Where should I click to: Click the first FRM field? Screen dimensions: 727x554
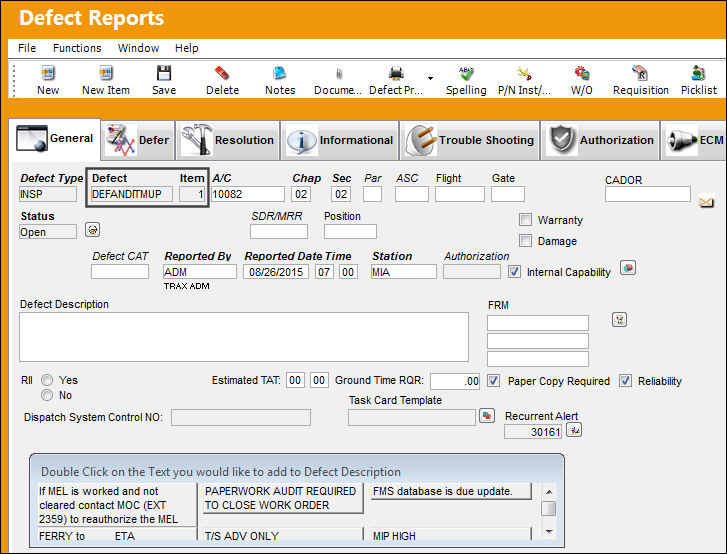538,323
